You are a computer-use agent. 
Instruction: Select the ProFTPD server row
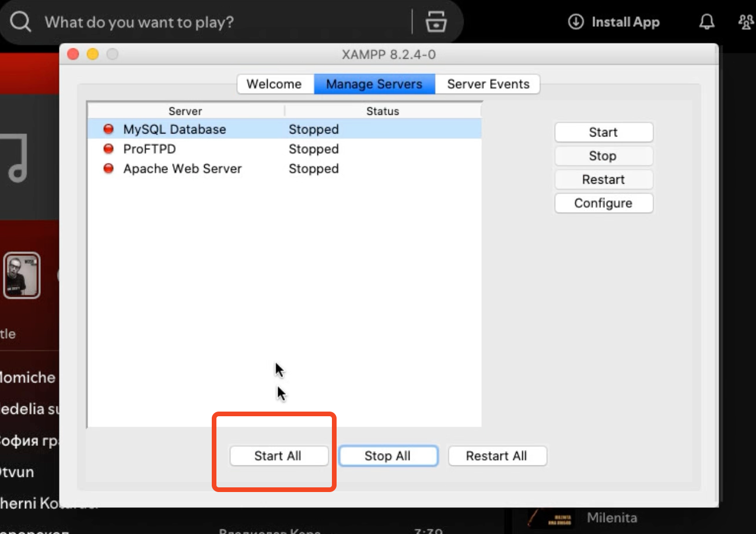(x=285, y=149)
